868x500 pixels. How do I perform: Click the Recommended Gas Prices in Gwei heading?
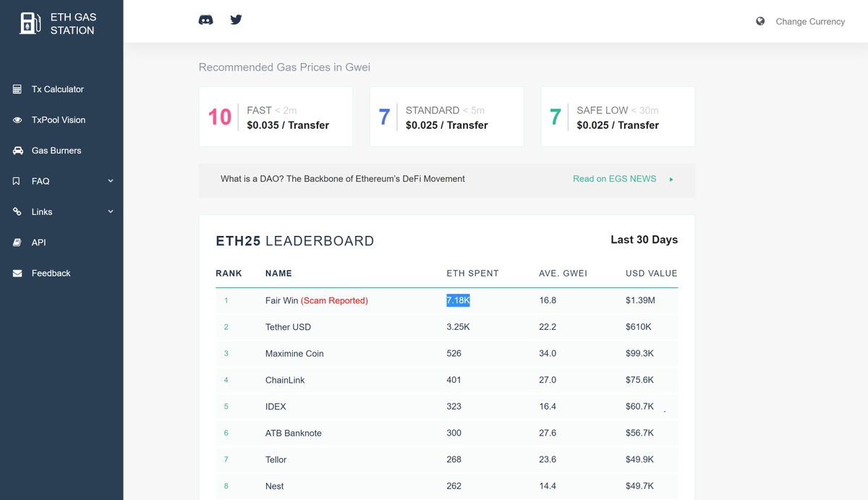click(284, 67)
